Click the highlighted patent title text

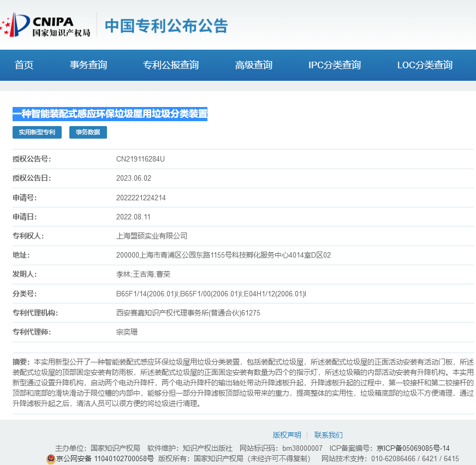tap(110, 114)
